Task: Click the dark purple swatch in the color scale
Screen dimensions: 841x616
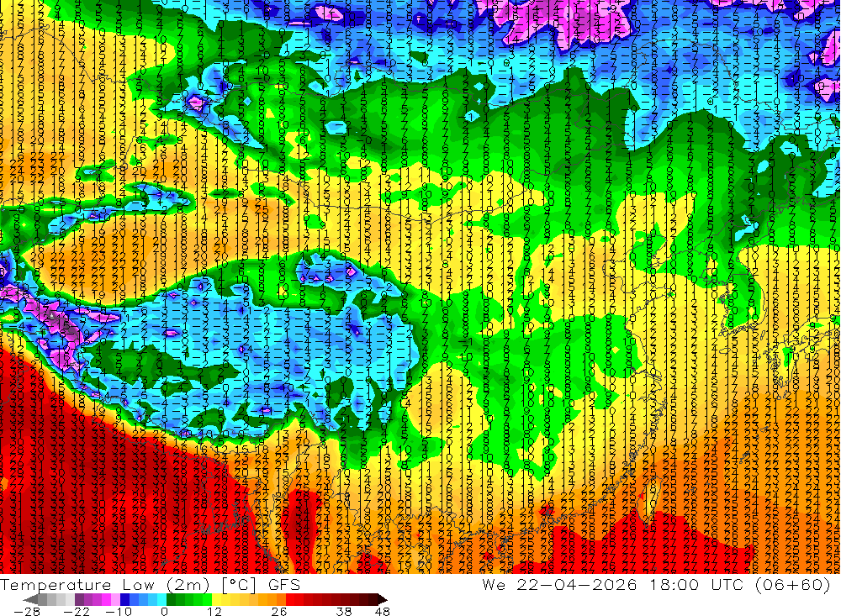Action: pos(79,599)
